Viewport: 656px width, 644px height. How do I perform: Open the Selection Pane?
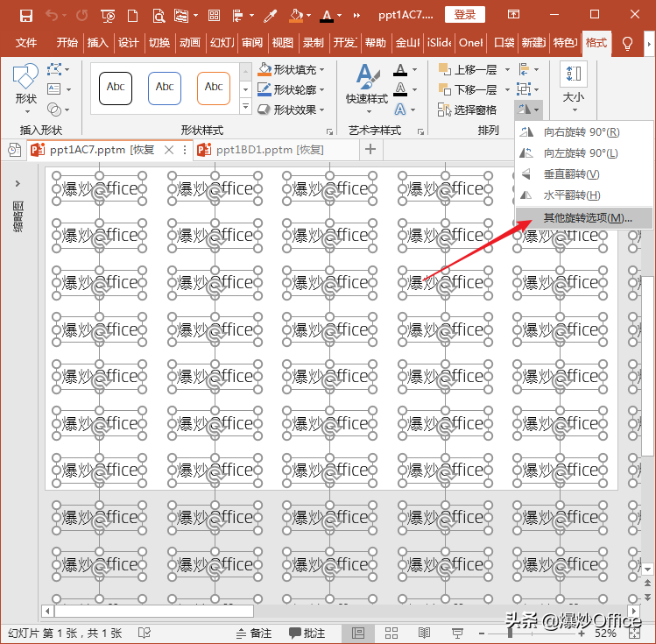(468, 110)
